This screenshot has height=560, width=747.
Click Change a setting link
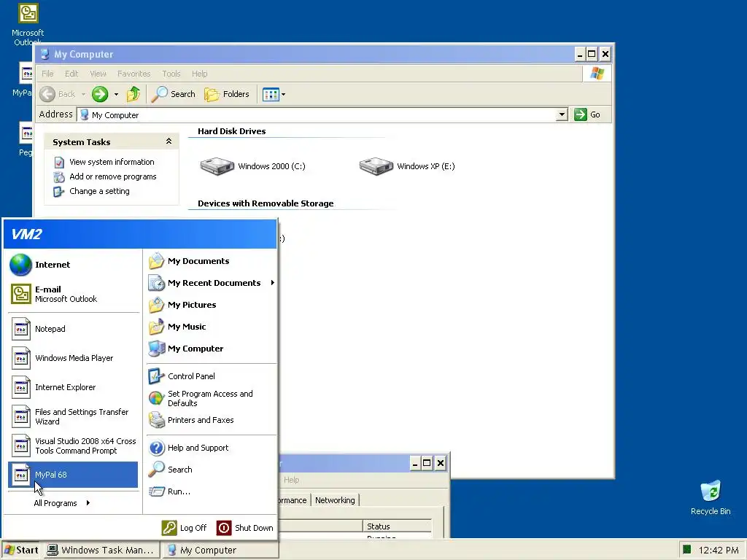(x=99, y=191)
